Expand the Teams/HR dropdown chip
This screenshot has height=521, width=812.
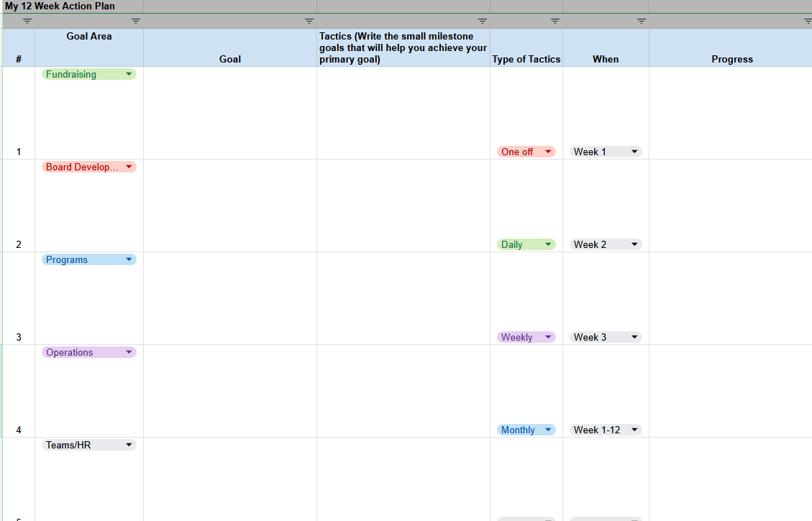click(x=89, y=445)
